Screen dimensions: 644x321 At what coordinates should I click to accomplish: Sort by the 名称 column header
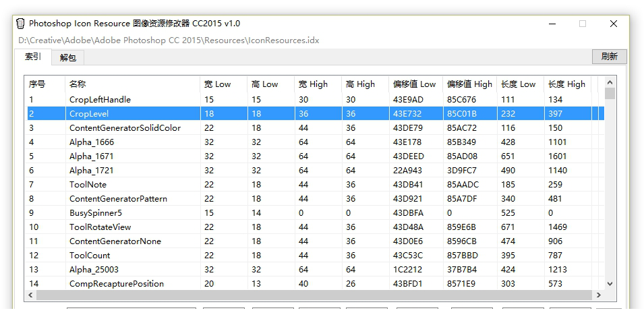point(133,84)
